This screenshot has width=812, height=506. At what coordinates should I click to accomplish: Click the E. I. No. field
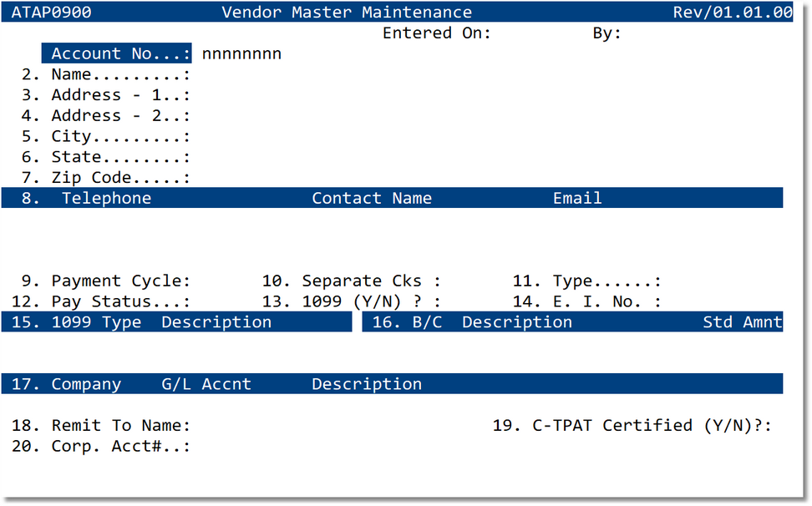click(606, 301)
